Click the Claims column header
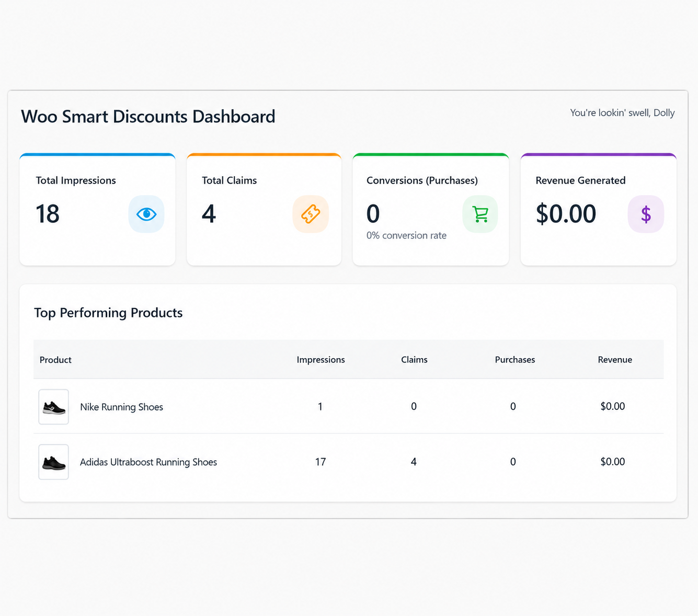 [x=414, y=360]
